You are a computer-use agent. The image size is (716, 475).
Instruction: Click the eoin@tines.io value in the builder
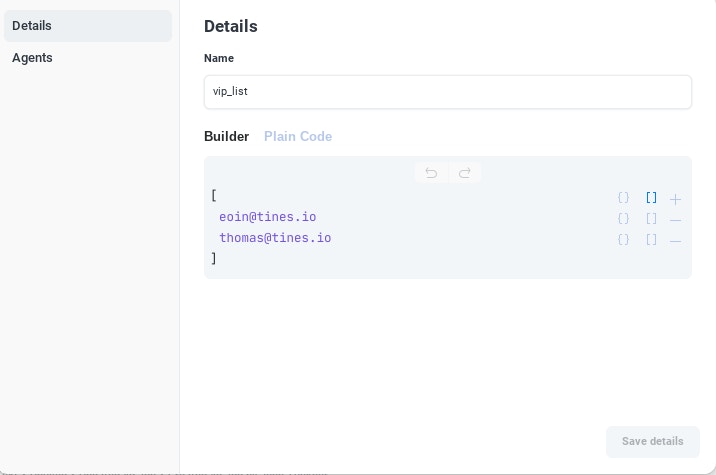(267, 217)
